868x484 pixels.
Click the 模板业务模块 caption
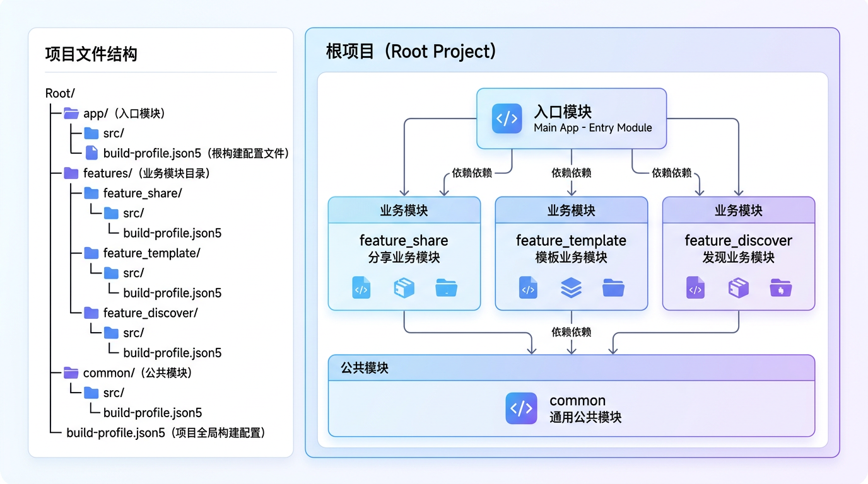[572, 258]
